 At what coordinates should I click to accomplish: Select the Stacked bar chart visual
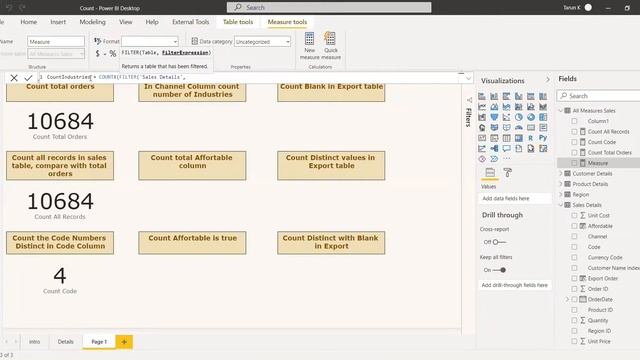[482, 96]
